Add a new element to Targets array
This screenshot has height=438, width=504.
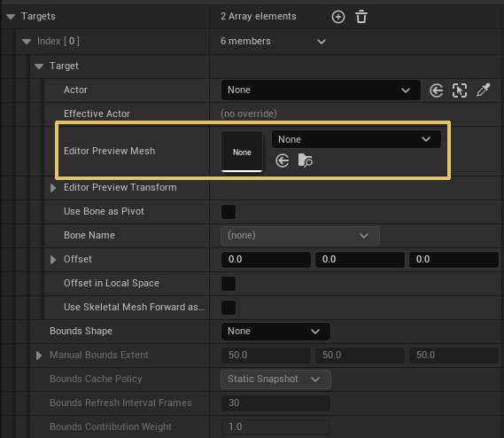(x=338, y=17)
